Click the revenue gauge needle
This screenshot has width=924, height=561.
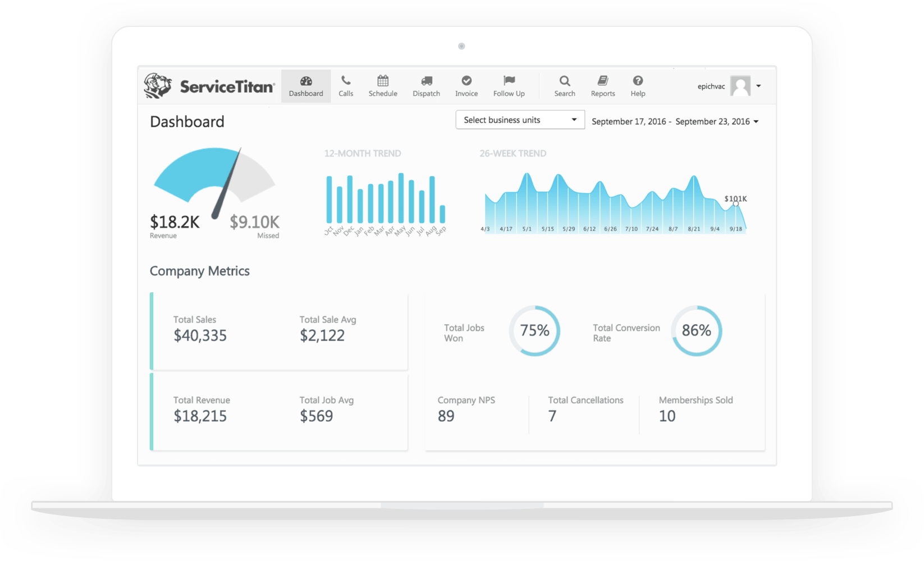227,184
